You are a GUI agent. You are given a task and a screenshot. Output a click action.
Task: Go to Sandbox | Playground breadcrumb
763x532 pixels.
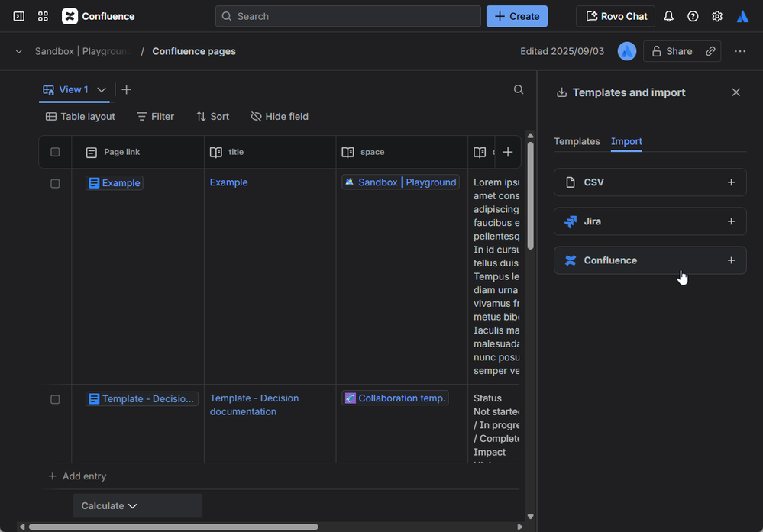(x=83, y=51)
